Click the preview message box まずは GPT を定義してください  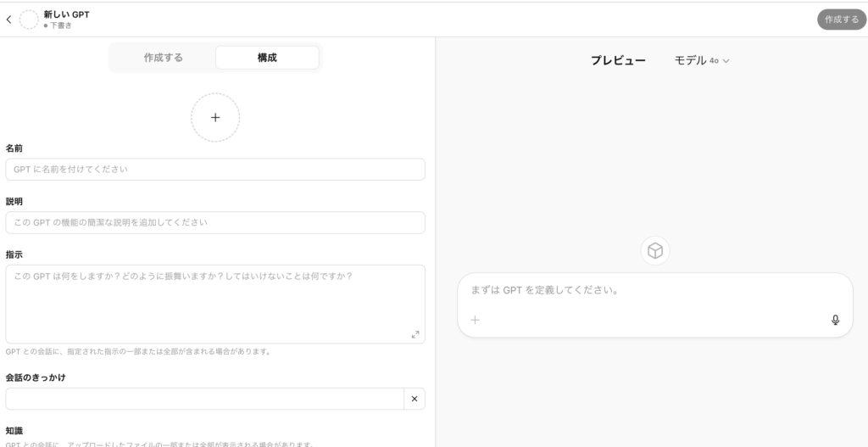655,305
